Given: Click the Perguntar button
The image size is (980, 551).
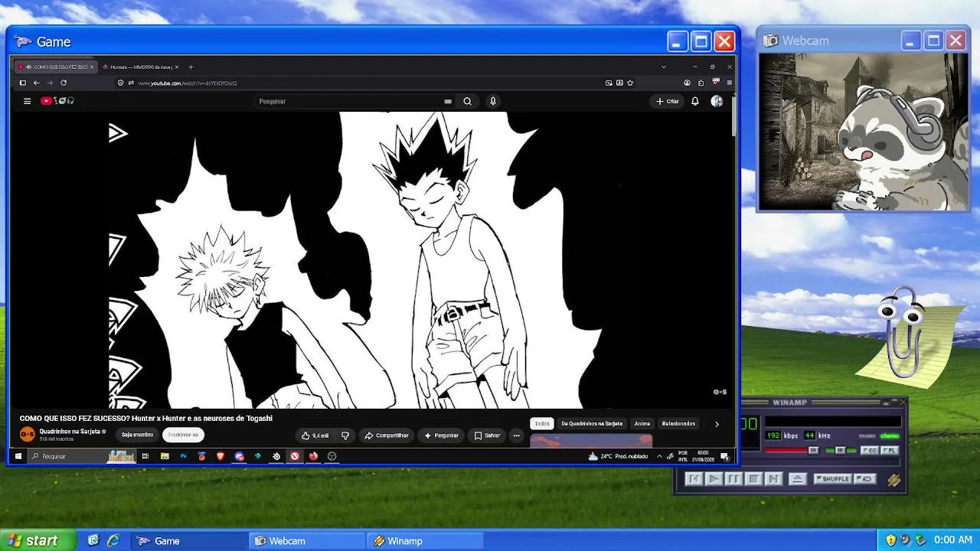Looking at the screenshot, I should [x=441, y=435].
